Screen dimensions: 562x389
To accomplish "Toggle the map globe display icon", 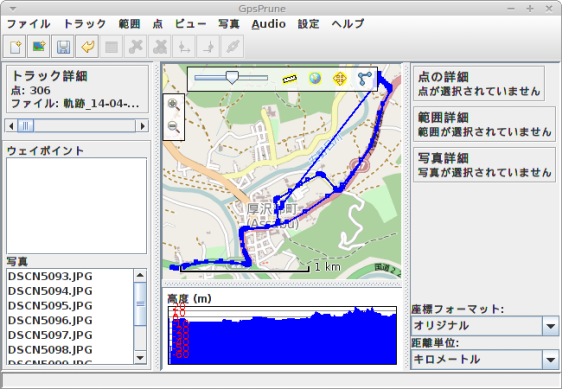I will (315, 78).
